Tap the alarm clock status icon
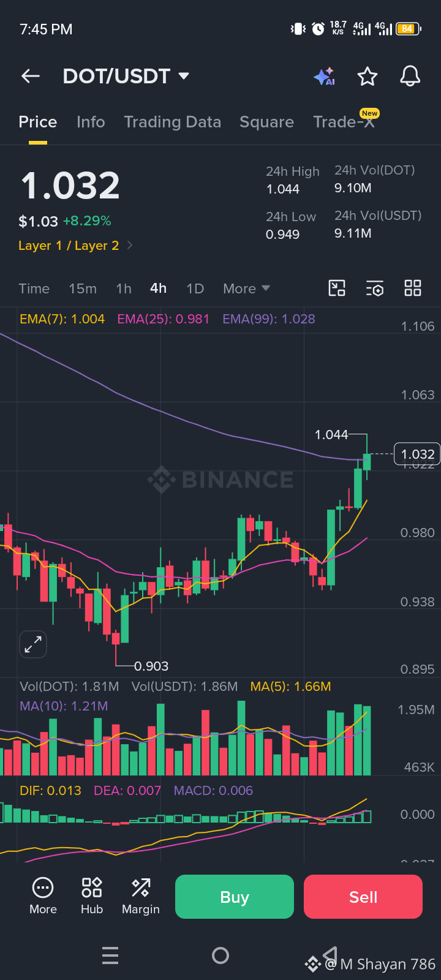 pos(318,29)
